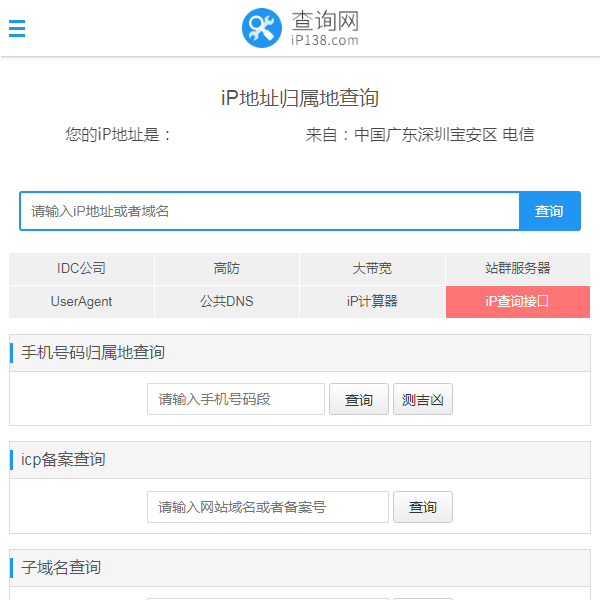This screenshot has width=600, height=600.
Task: Click the icp备案查询 heading
Action: (63, 460)
